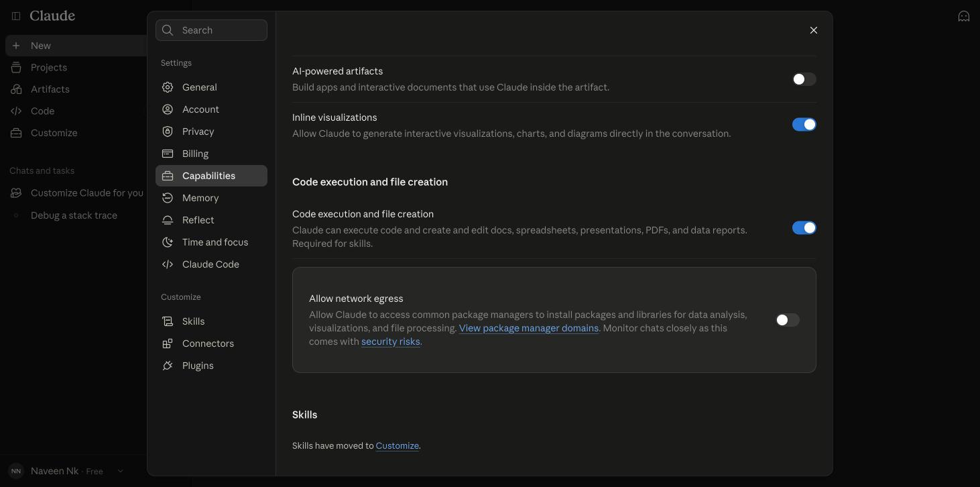
Task: Follow the Customize link under Skills
Action: (397, 445)
